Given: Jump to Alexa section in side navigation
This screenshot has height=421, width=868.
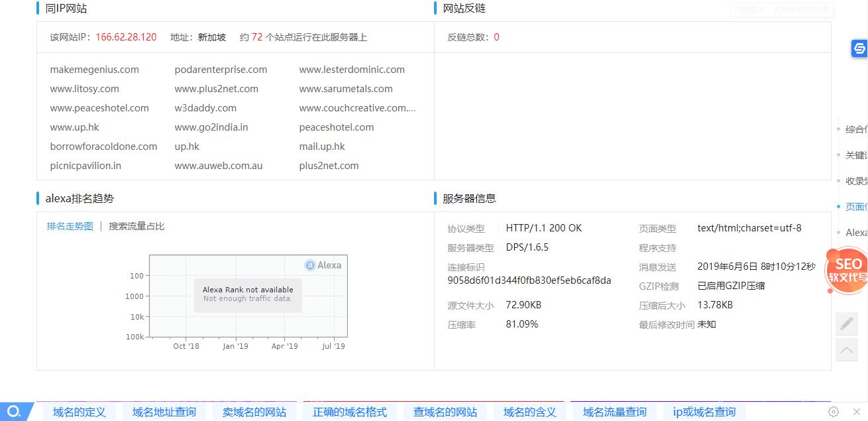Looking at the screenshot, I should tap(855, 233).
